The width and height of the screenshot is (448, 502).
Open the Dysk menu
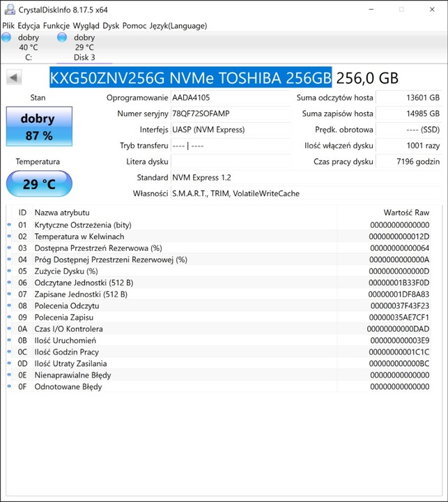pos(111,26)
